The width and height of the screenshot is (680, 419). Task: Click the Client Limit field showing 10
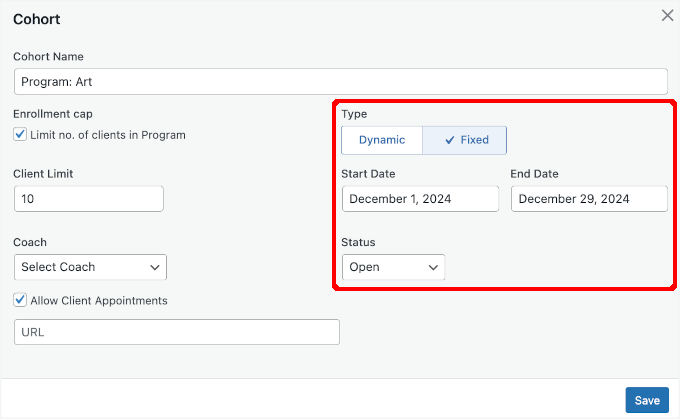[x=88, y=199]
